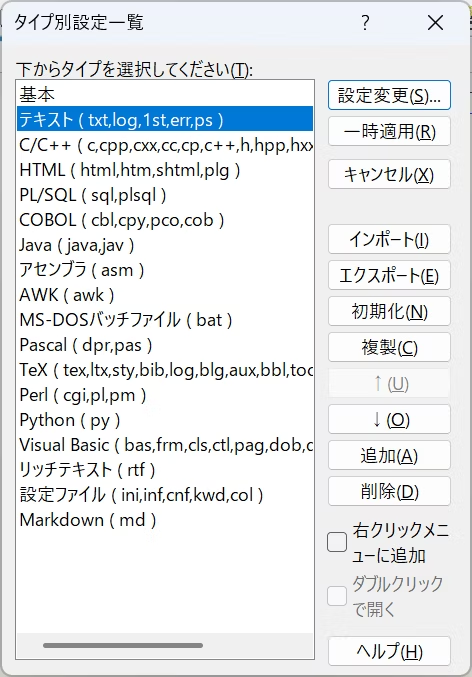Cancel the dialog with キャンセル(X)
Viewport: 472px width, 677px height.
pyautogui.click(x=389, y=174)
